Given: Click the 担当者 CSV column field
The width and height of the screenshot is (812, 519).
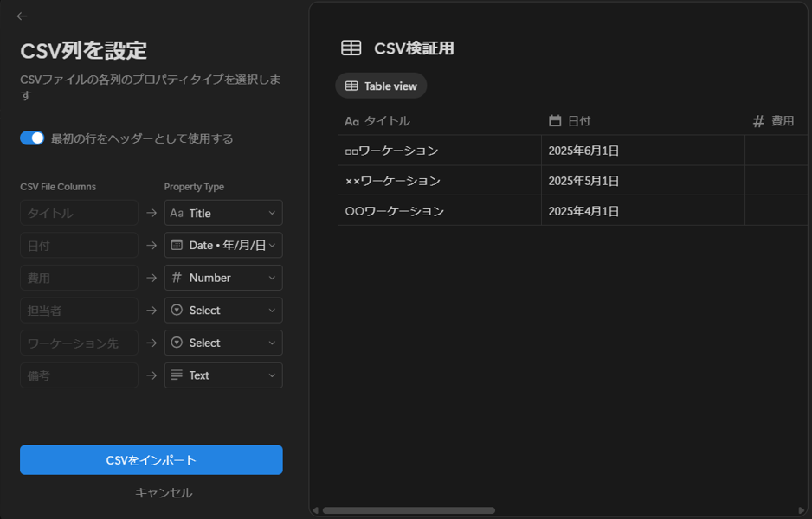Looking at the screenshot, I should [80, 311].
